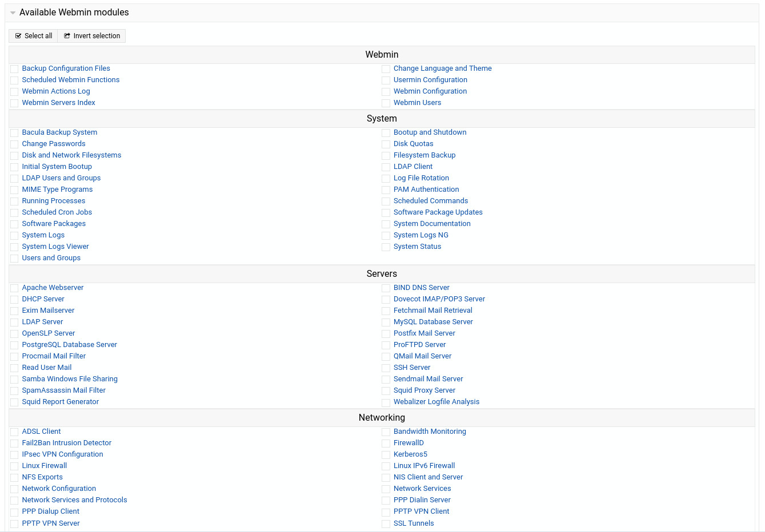765x532 pixels.
Task: Open the Bootup and Shutdown link
Action: (x=430, y=132)
